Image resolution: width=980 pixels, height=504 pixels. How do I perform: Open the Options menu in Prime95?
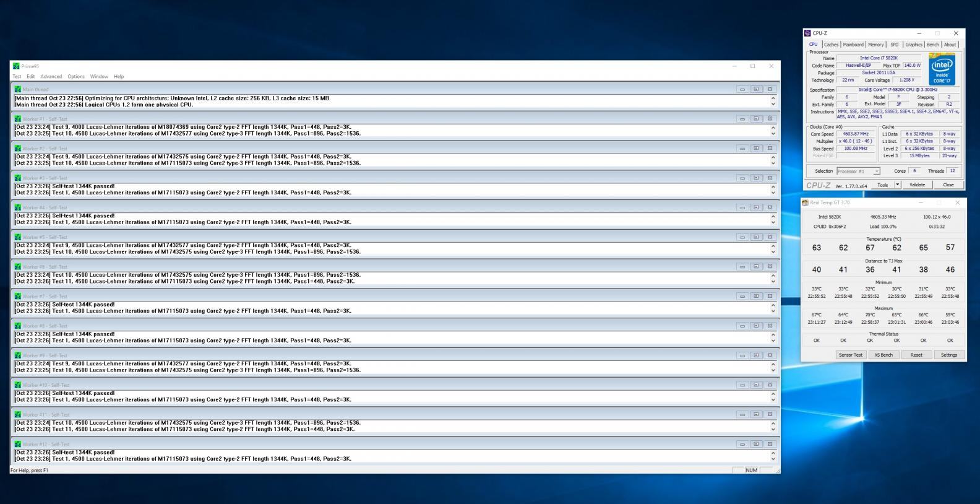click(76, 77)
